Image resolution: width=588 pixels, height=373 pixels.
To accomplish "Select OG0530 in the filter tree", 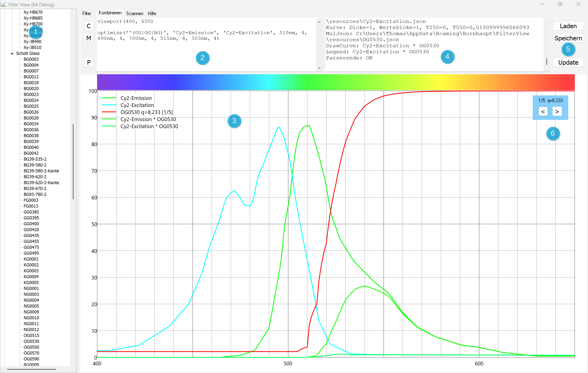I will (x=31, y=341).
